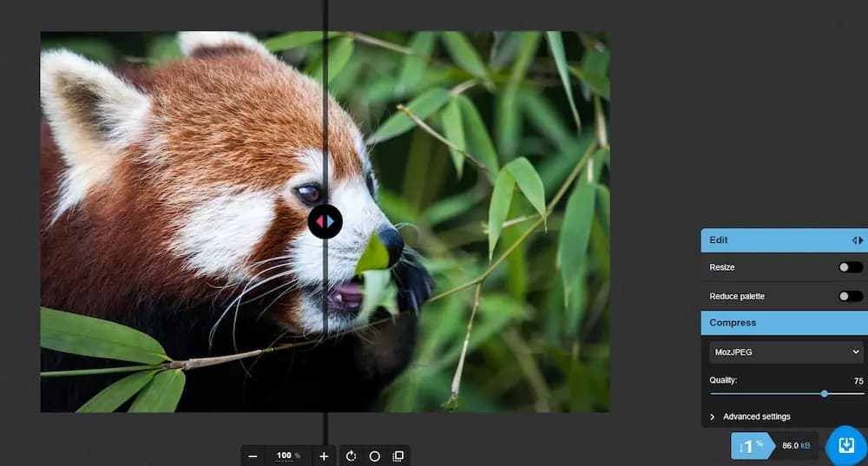This screenshot has width=868, height=466.
Task: Click the Advanced settings chevron arrow
Action: pyautogui.click(x=713, y=417)
